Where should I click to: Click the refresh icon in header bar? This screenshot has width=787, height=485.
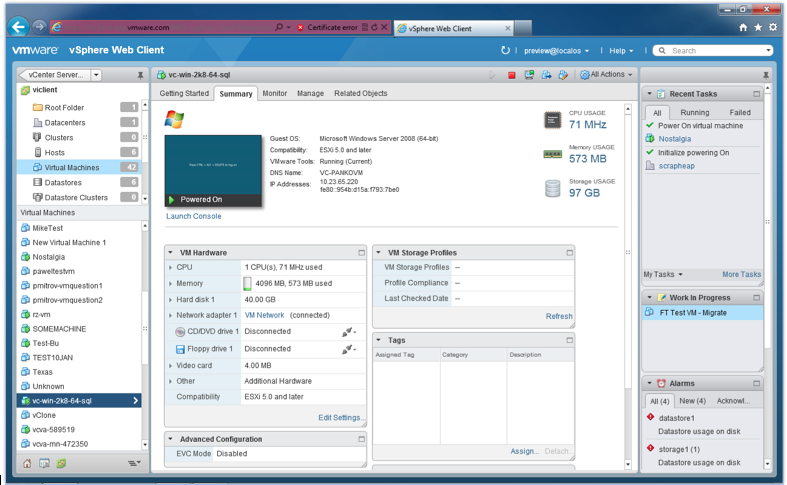(505, 50)
